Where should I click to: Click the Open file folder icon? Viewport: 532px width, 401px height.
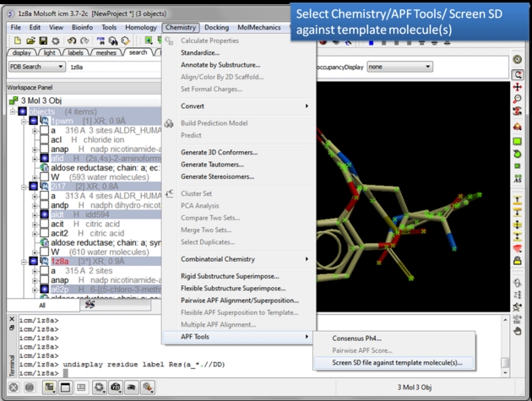pos(30,41)
